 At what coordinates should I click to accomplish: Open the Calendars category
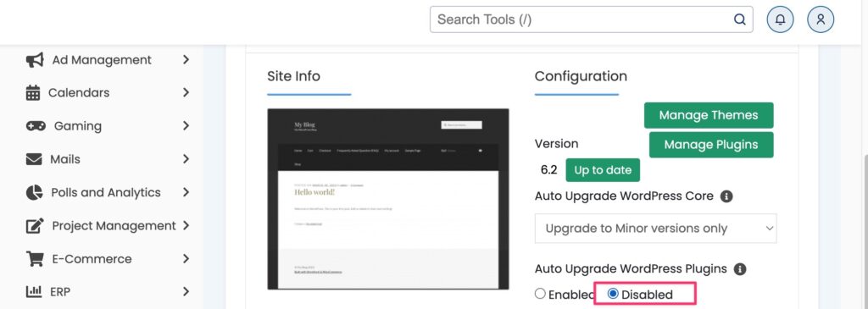[79, 93]
